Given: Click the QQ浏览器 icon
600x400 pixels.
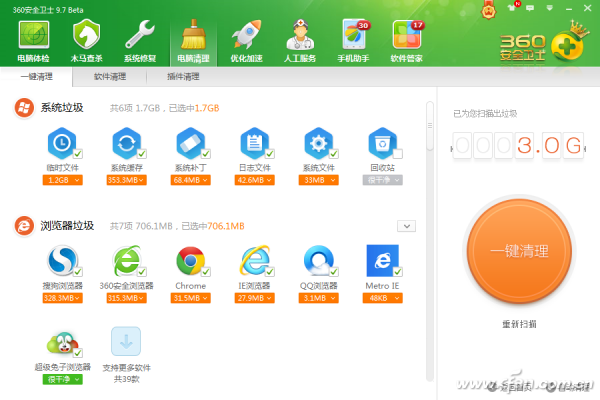Looking at the screenshot, I should [x=318, y=261].
